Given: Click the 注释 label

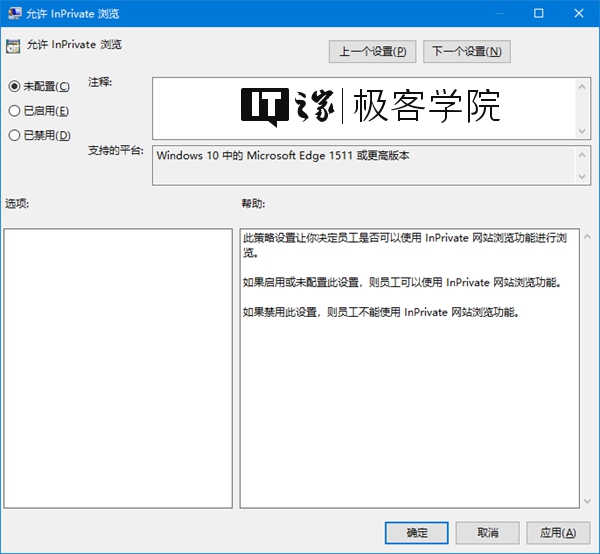Looking at the screenshot, I should (100, 82).
